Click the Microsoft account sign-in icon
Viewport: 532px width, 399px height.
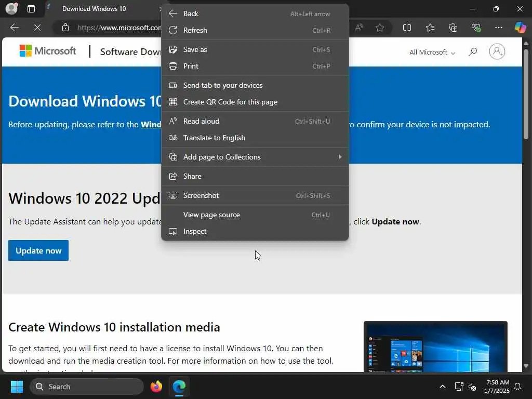pos(497,51)
